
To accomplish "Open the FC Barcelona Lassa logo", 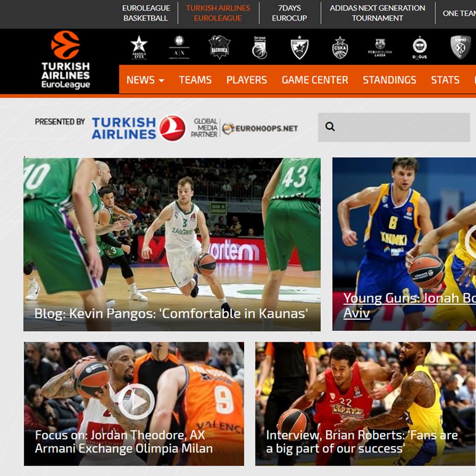I will click(380, 48).
